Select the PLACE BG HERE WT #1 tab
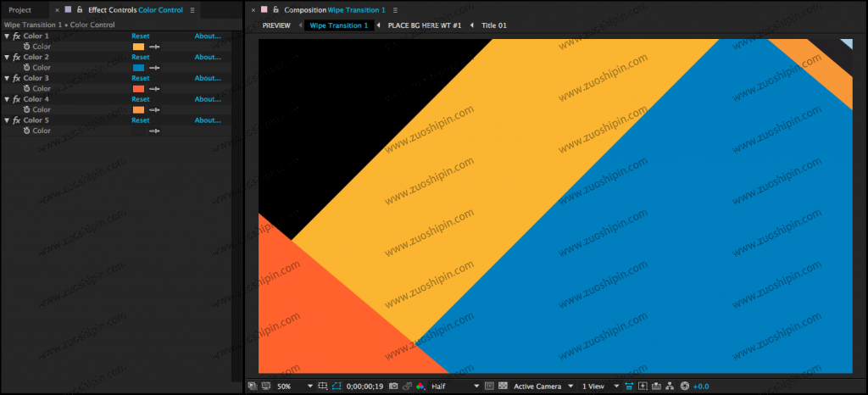The image size is (868, 395). point(424,25)
